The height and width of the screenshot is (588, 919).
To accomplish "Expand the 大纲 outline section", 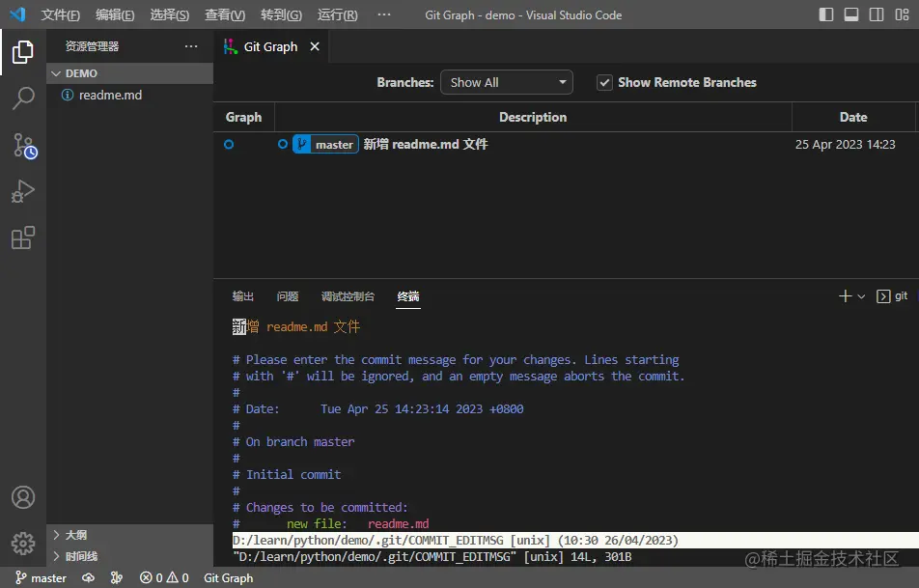I will (x=130, y=535).
